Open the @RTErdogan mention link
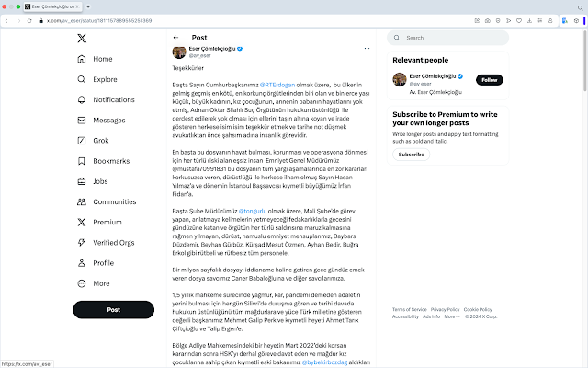This screenshot has height=368, width=588. [277, 85]
